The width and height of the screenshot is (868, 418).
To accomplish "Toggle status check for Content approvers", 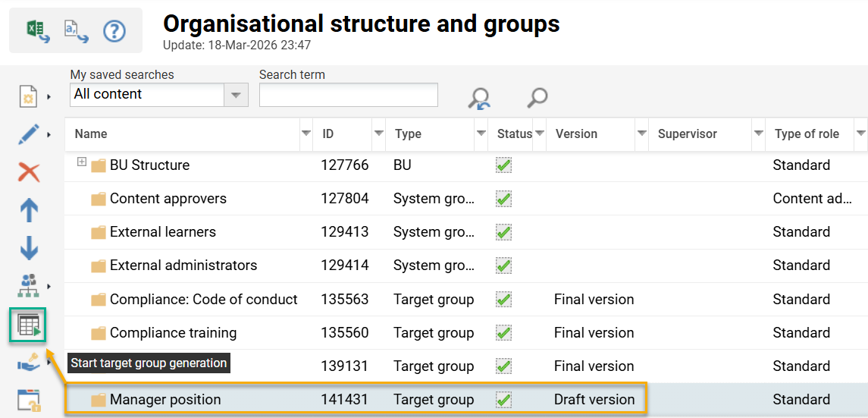I will pos(504,199).
